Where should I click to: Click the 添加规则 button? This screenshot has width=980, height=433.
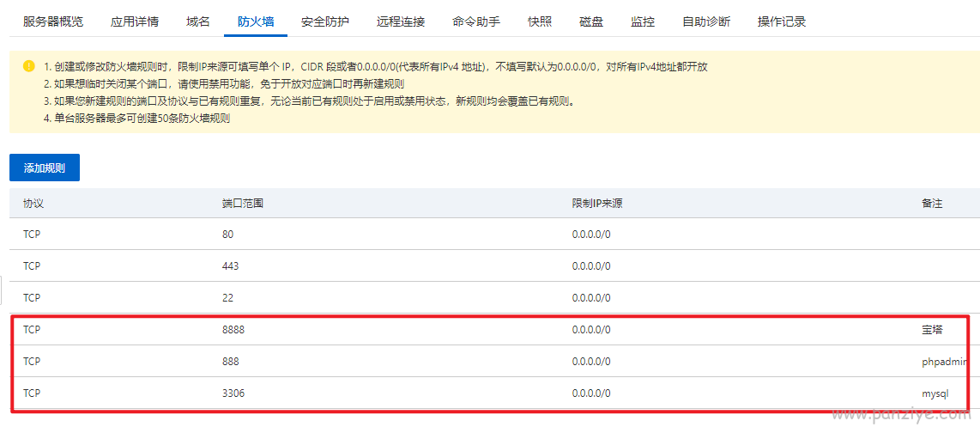(x=45, y=168)
